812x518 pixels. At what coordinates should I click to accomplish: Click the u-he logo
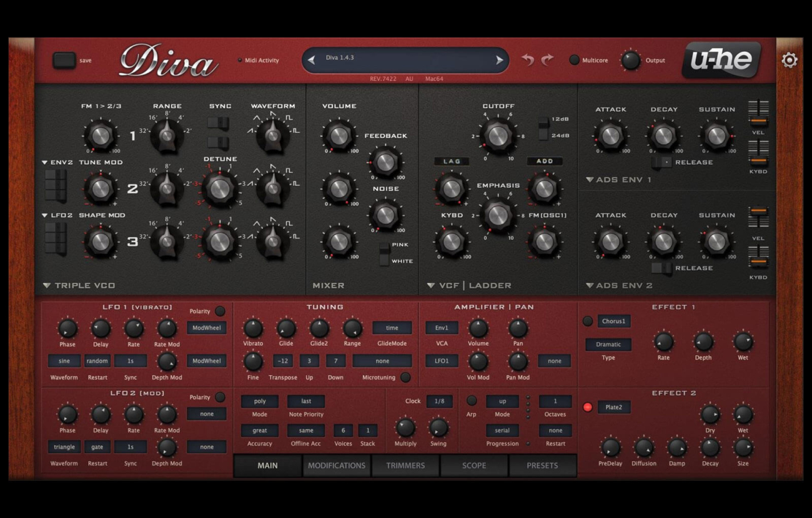[722, 61]
